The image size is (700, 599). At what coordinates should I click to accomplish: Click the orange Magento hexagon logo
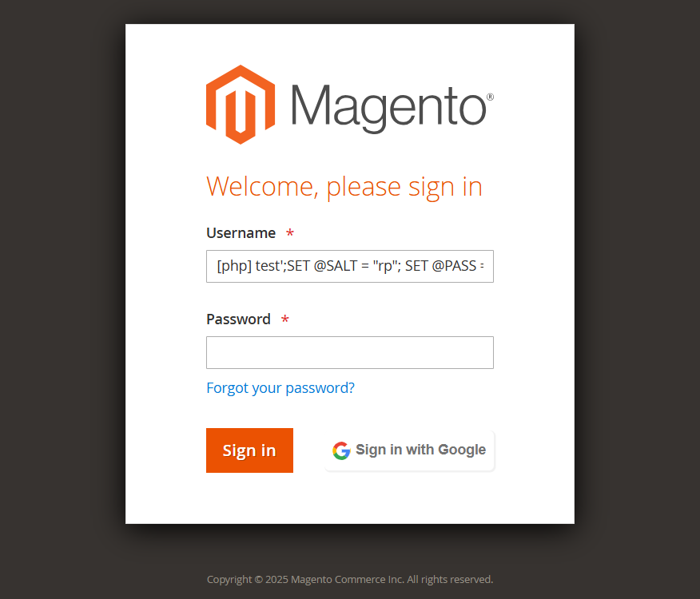[x=241, y=104]
